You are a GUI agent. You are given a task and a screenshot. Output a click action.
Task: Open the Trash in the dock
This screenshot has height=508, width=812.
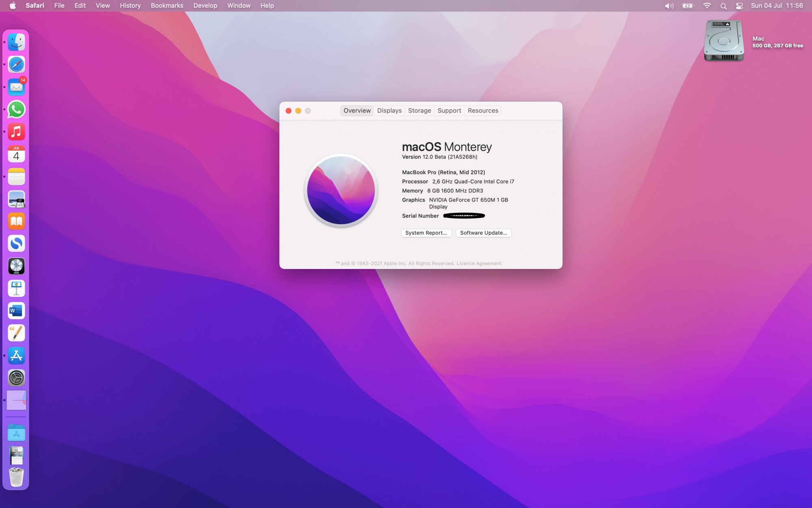click(16, 477)
